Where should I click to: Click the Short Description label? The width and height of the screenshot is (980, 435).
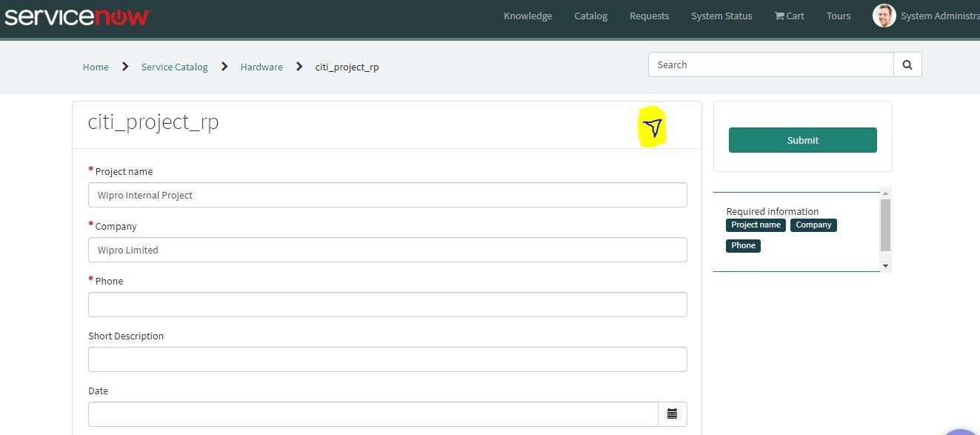[126, 336]
